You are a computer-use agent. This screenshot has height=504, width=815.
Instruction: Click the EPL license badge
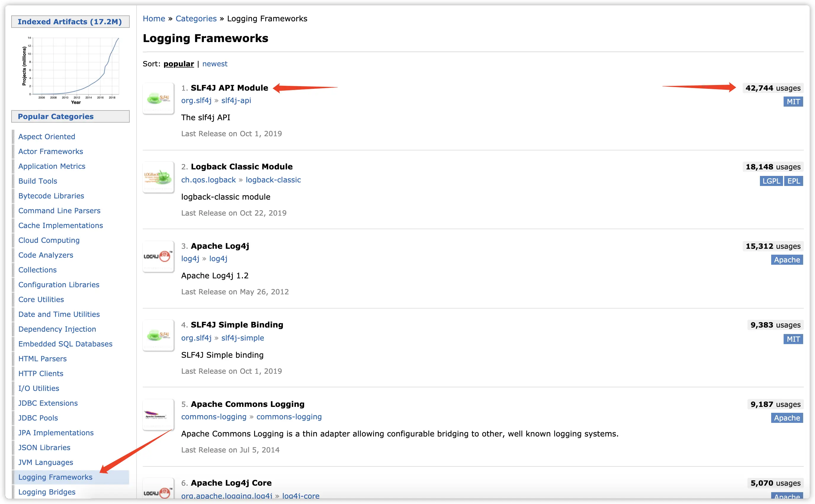tap(793, 181)
